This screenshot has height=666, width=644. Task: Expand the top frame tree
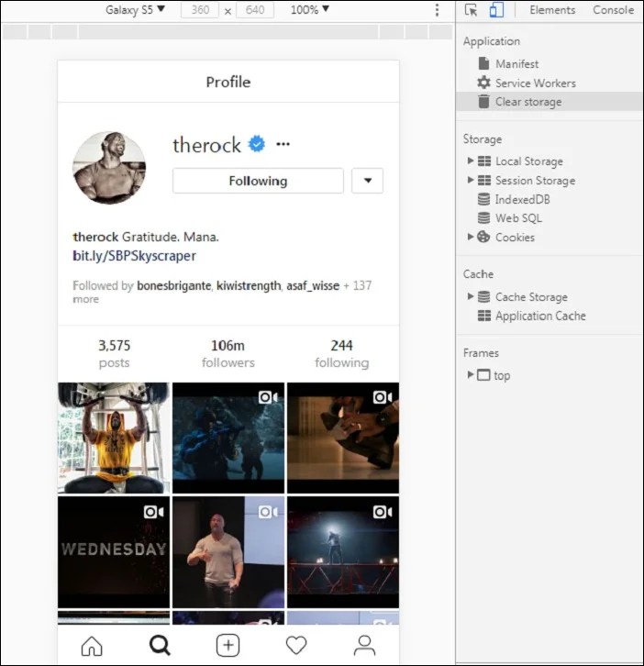(x=471, y=374)
